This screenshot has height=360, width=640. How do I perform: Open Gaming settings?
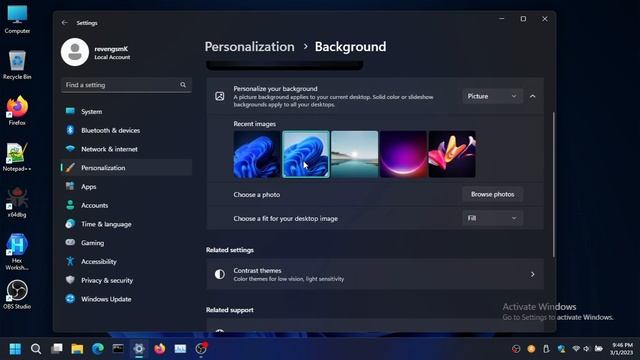[x=126, y=243]
